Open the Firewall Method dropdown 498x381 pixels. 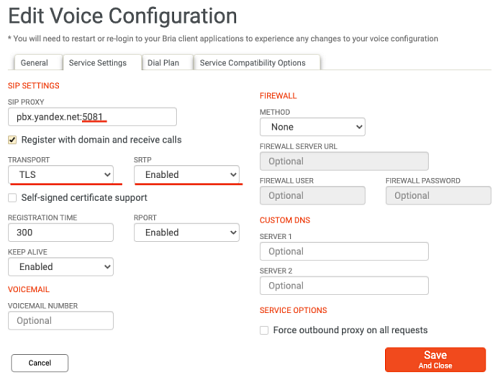click(313, 127)
